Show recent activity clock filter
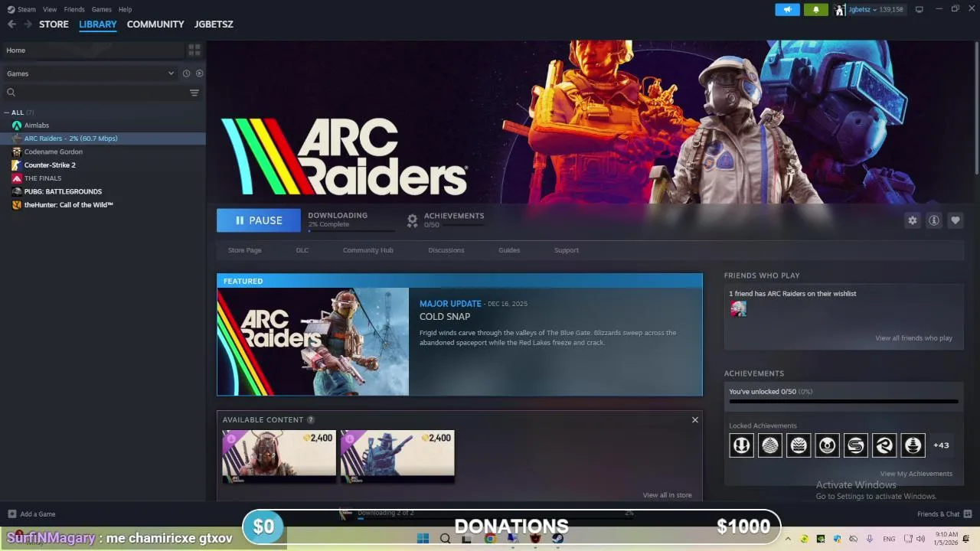Viewport: 980px width, 551px height. 186,73
